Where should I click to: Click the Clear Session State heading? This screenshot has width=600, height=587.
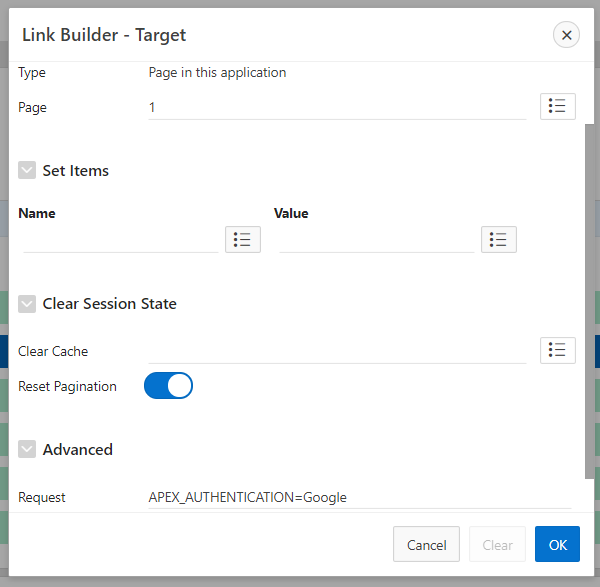[109, 304]
